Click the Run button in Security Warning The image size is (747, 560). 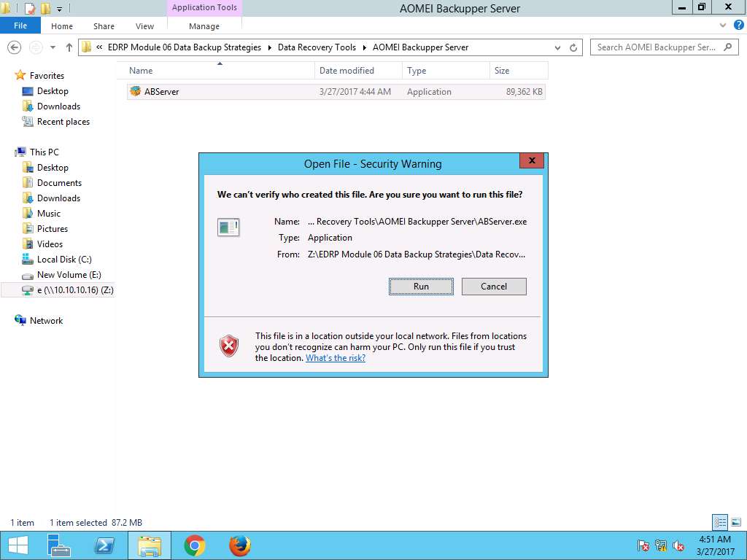pos(421,286)
